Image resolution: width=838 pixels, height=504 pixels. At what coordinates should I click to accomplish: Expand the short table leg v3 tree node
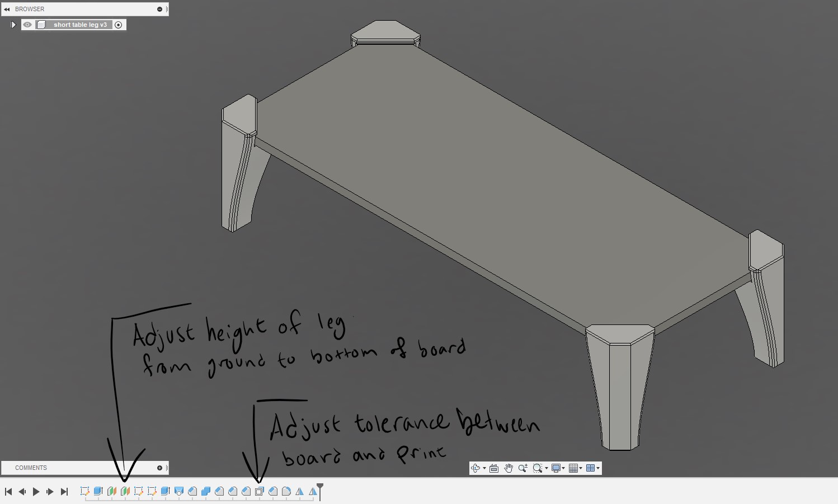(13, 24)
